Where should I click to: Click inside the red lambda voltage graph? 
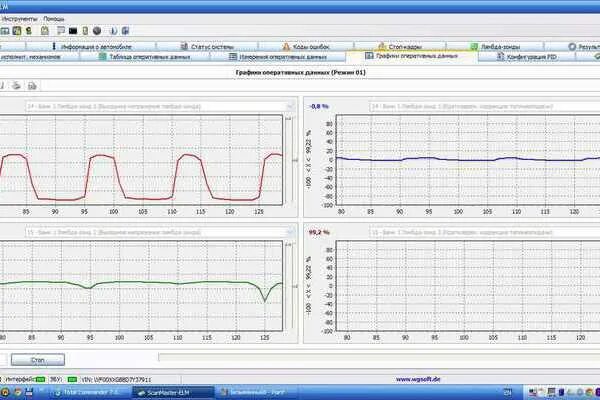point(141,160)
